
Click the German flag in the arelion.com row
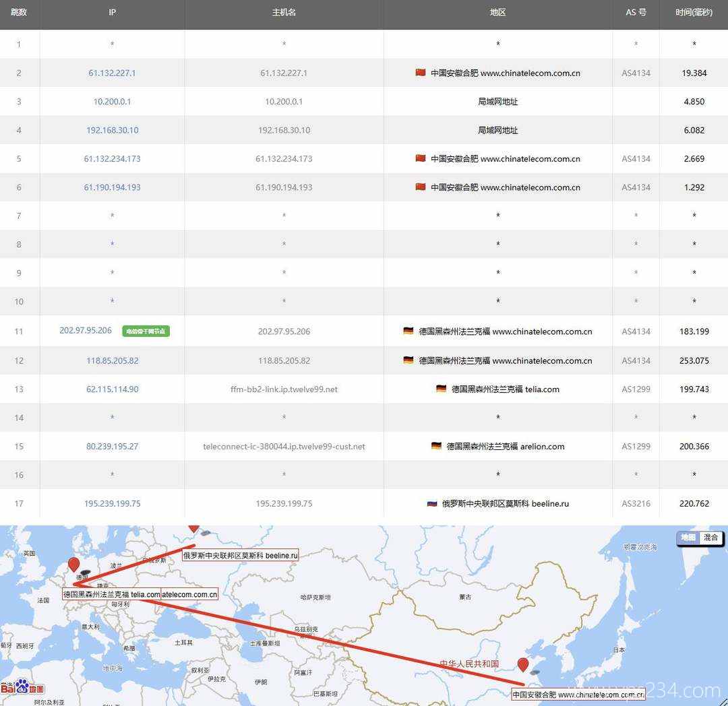436,446
